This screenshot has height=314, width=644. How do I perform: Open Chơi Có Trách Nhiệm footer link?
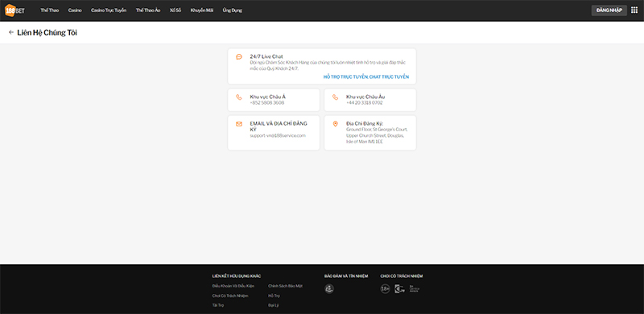pyautogui.click(x=230, y=295)
